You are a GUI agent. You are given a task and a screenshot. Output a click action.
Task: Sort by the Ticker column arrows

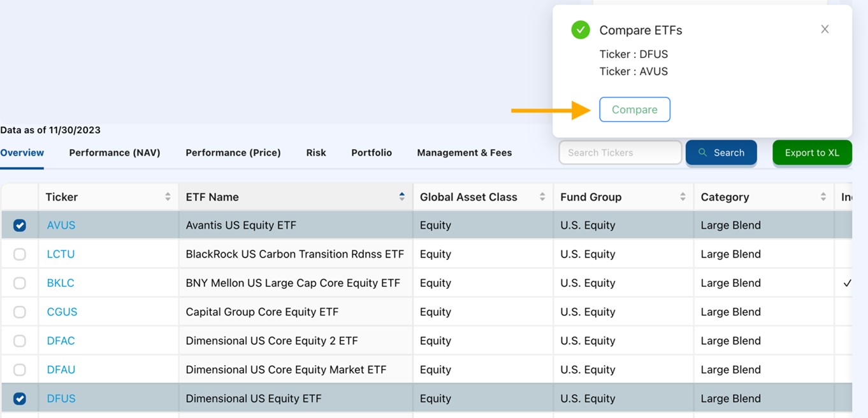point(168,197)
